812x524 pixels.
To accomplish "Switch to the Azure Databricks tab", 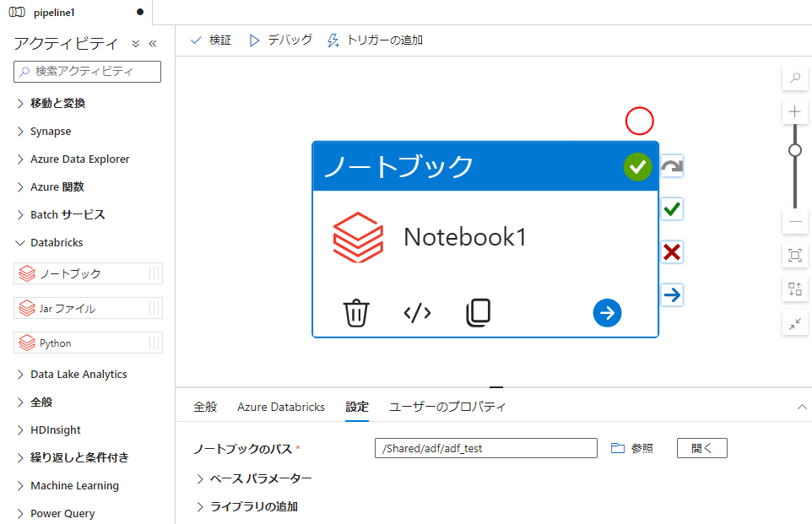I will click(281, 407).
